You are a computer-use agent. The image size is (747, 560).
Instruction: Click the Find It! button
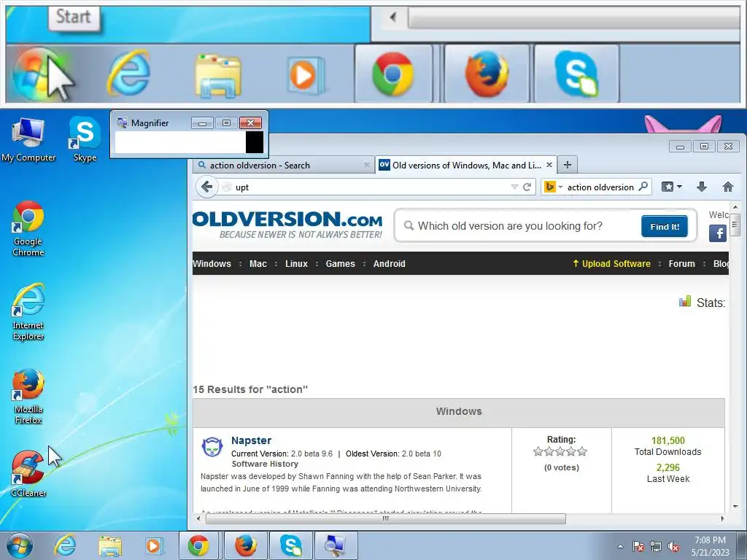click(x=664, y=226)
